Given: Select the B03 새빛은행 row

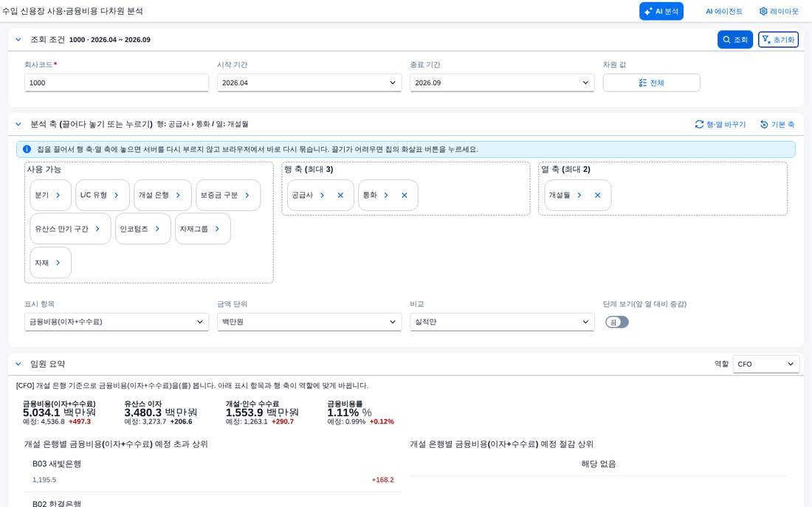Looking at the screenshot, I should point(213,472).
